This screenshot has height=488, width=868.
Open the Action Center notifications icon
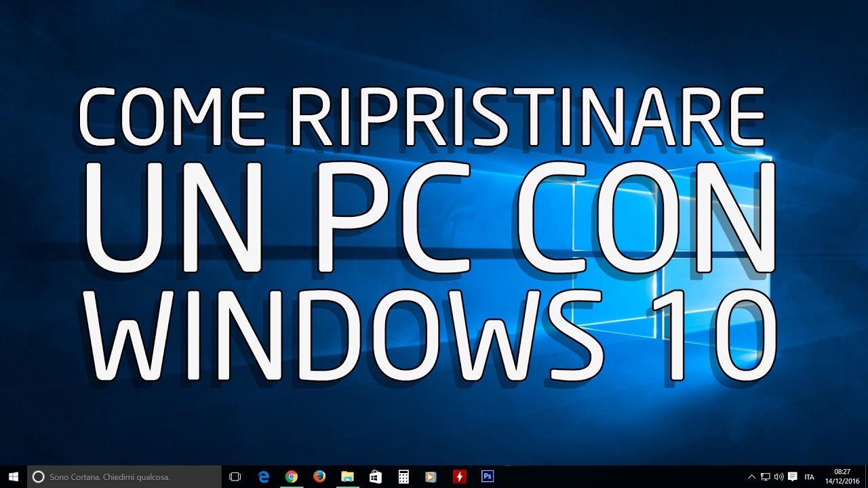(x=793, y=476)
